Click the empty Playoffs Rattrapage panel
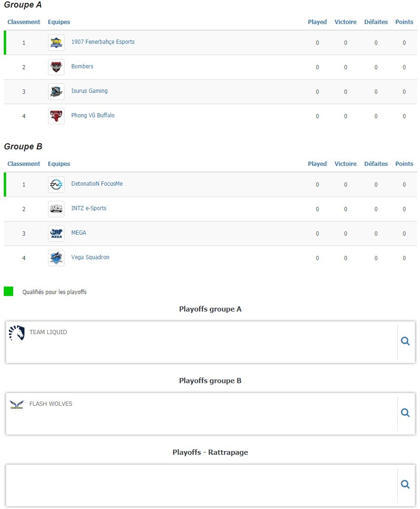 202,485
